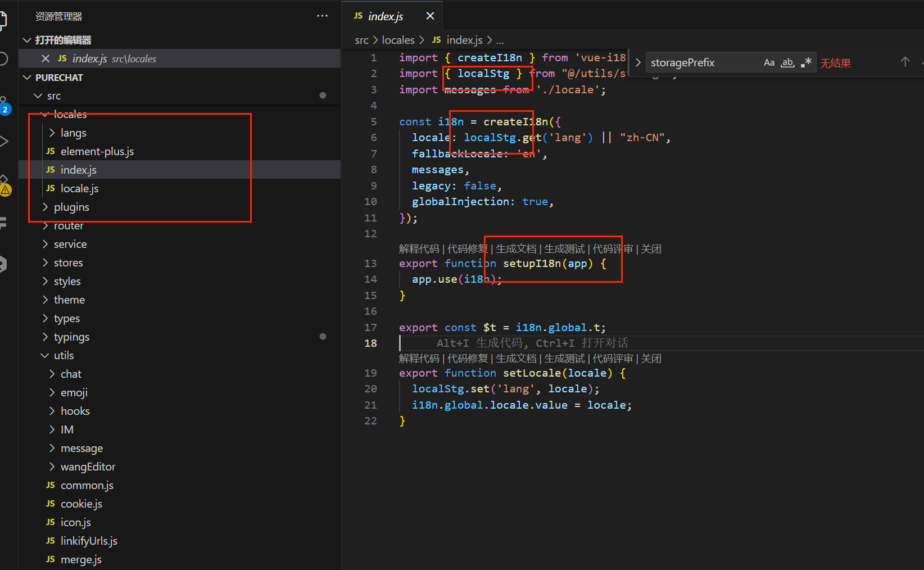
Task: Collapse the open editors section
Action: point(26,40)
